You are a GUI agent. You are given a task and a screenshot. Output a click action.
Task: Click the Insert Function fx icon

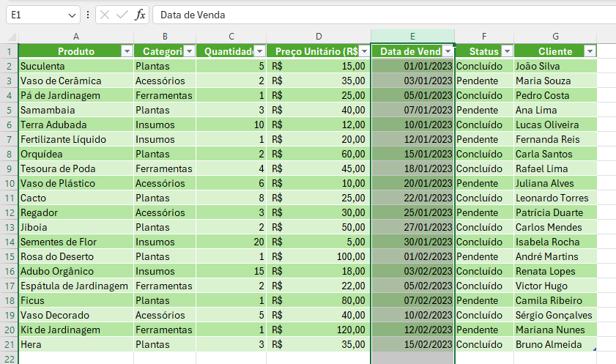140,15
